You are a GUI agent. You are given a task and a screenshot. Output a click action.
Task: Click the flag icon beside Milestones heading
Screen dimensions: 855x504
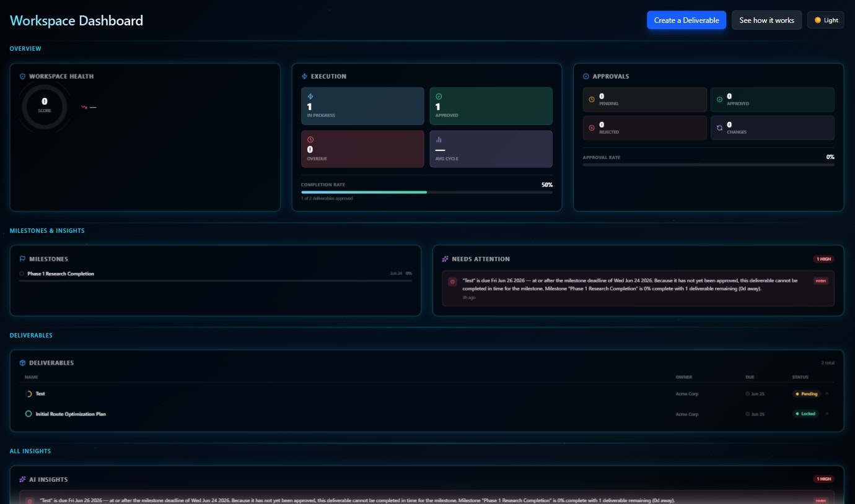[x=23, y=259]
